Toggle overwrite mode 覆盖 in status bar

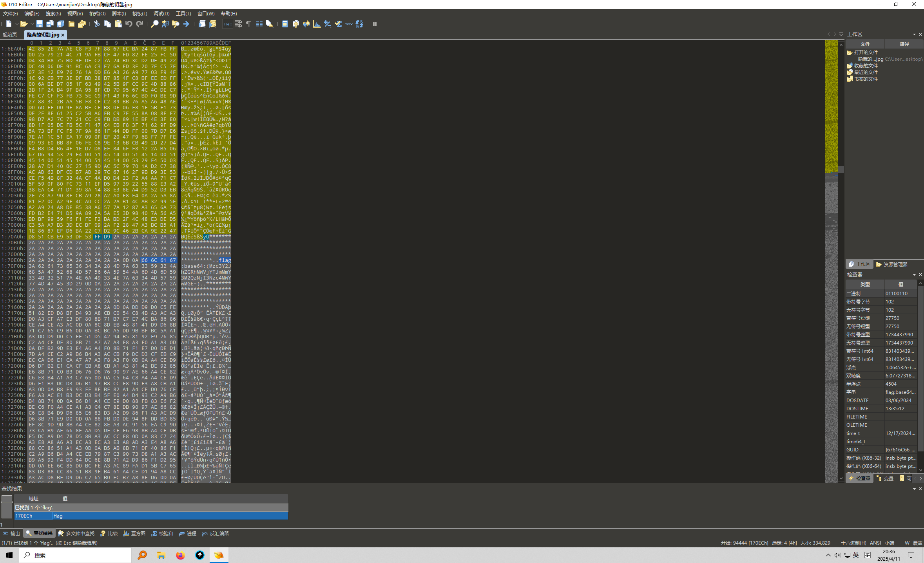917,543
